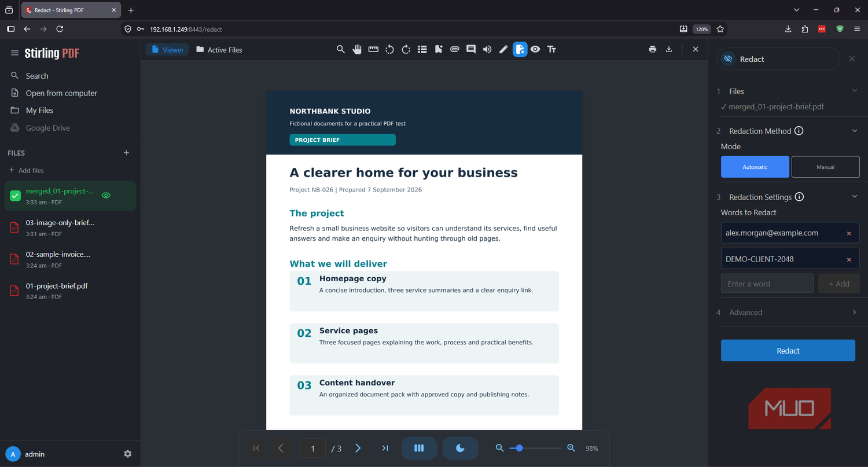Collapse the Redaction Settings section

point(855,197)
